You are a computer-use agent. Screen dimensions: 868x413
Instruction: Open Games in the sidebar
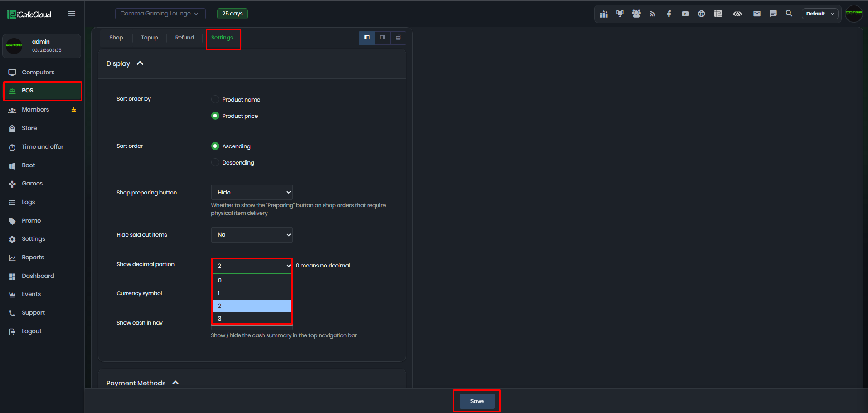point(42,184)
